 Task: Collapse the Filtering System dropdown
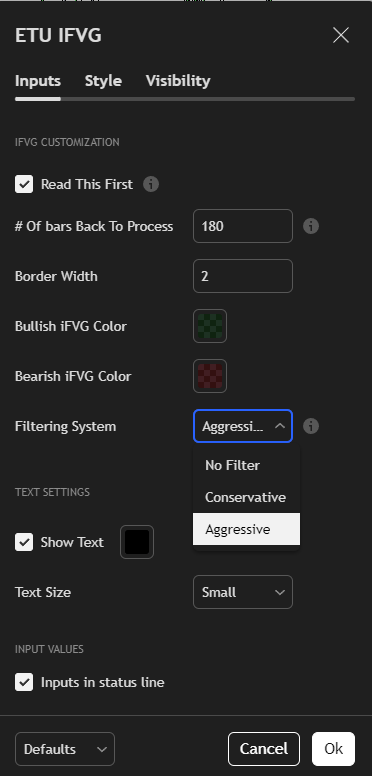click(x=243, y=426)
